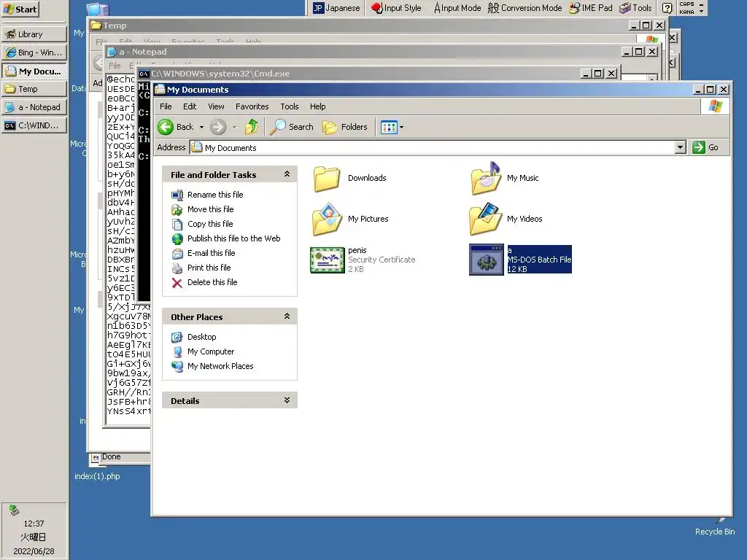Switch to Bing - Win... taskbar button
The height and width of the screenshot is (560, 747).
click(34, 52)
